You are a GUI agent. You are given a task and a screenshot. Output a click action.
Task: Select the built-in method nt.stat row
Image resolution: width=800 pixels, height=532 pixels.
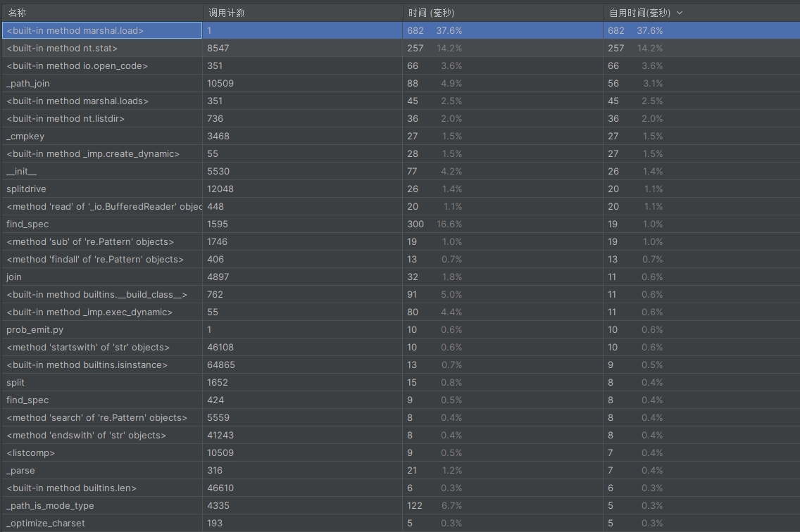(x=400, y=48)
